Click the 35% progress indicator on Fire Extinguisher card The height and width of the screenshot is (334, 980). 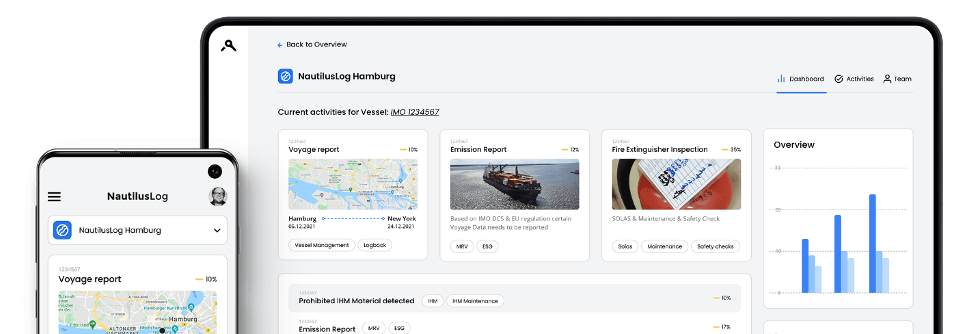[x=732, y=149]
